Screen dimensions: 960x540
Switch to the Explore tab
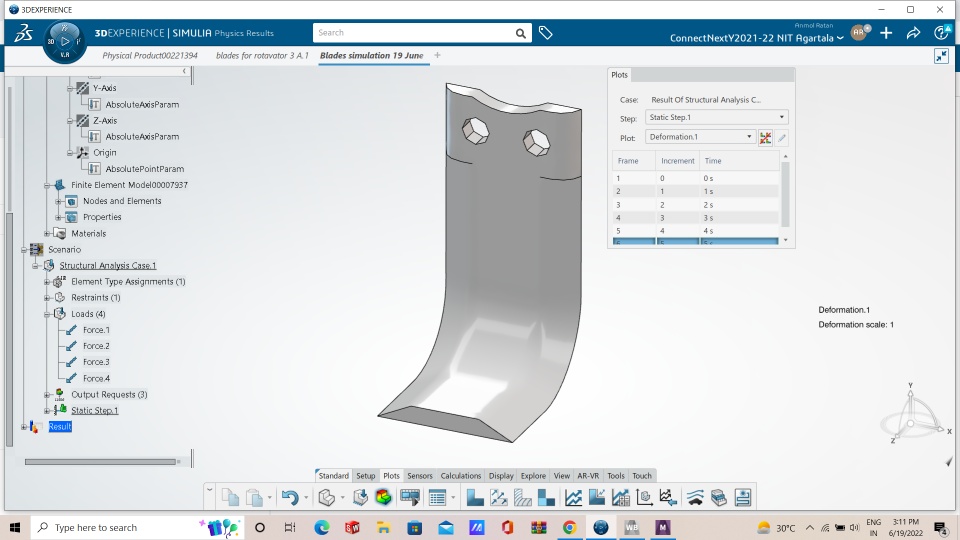pos(533,476)
